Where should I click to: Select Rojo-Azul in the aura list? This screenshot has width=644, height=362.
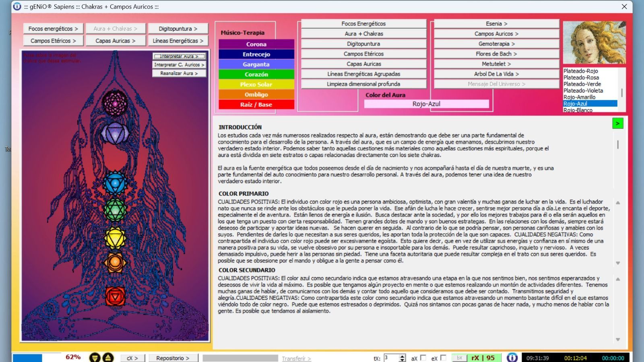click(x=590, y=103)
